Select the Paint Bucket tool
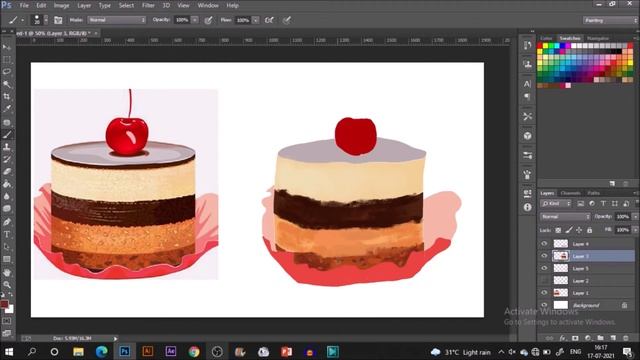Image resolution: width=640 pixels, height=360 pixels. [7, 184]
